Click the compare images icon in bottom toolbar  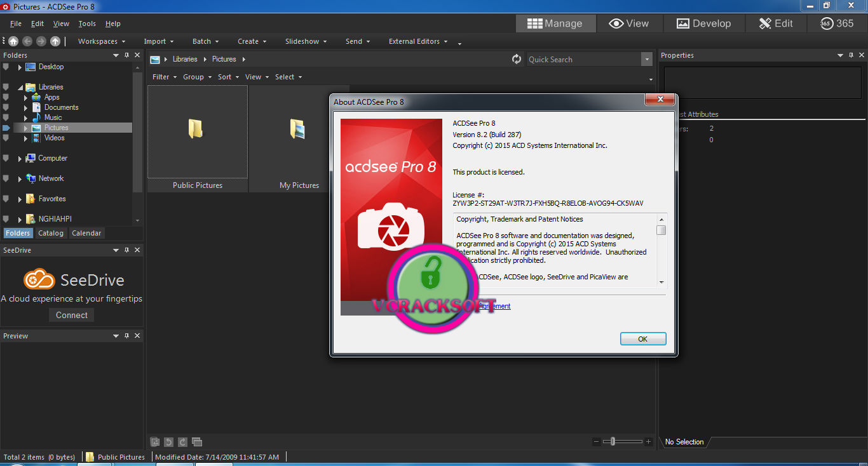[x=197, y=442]
